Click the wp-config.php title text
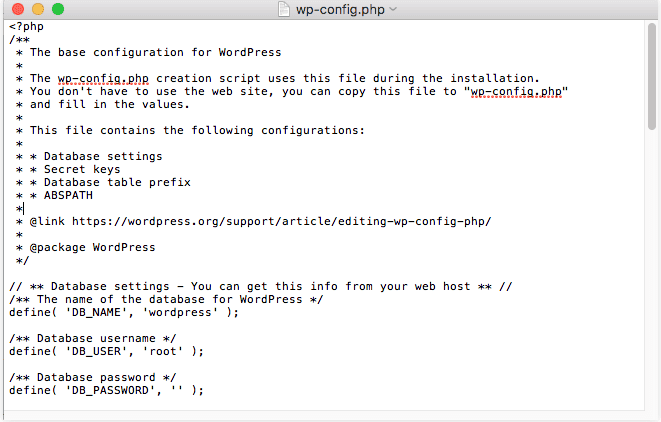 click(x=340, y=9)
